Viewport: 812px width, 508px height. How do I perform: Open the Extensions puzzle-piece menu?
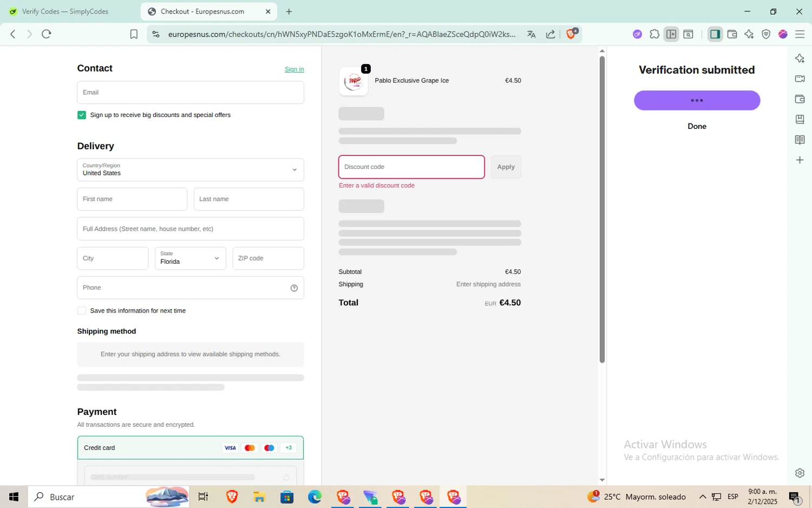coord(654,34)
